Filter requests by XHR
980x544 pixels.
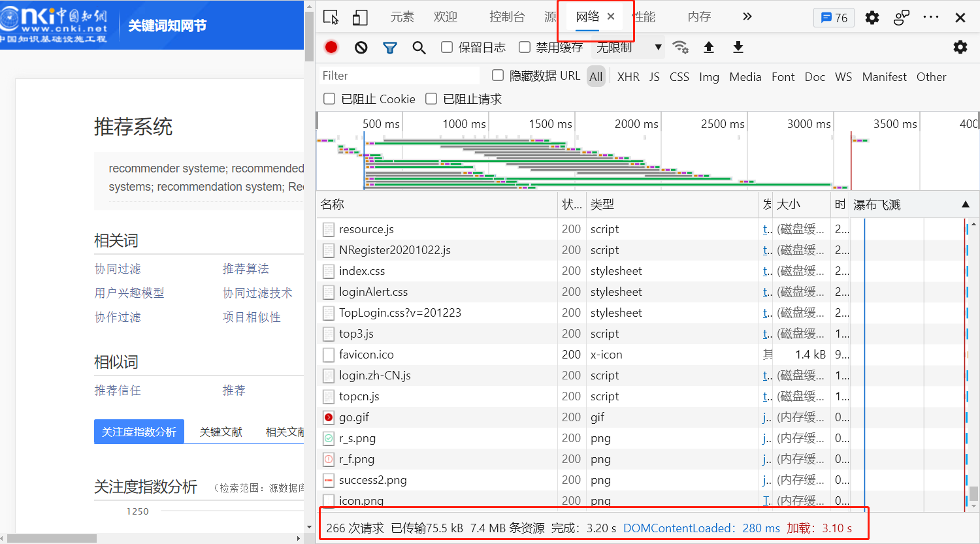point(628,76)
